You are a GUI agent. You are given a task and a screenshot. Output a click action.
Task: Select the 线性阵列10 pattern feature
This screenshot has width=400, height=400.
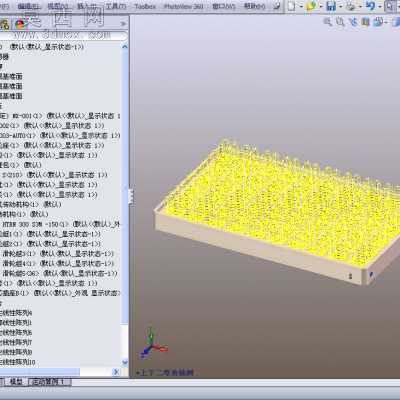click(x=18, y=362)
